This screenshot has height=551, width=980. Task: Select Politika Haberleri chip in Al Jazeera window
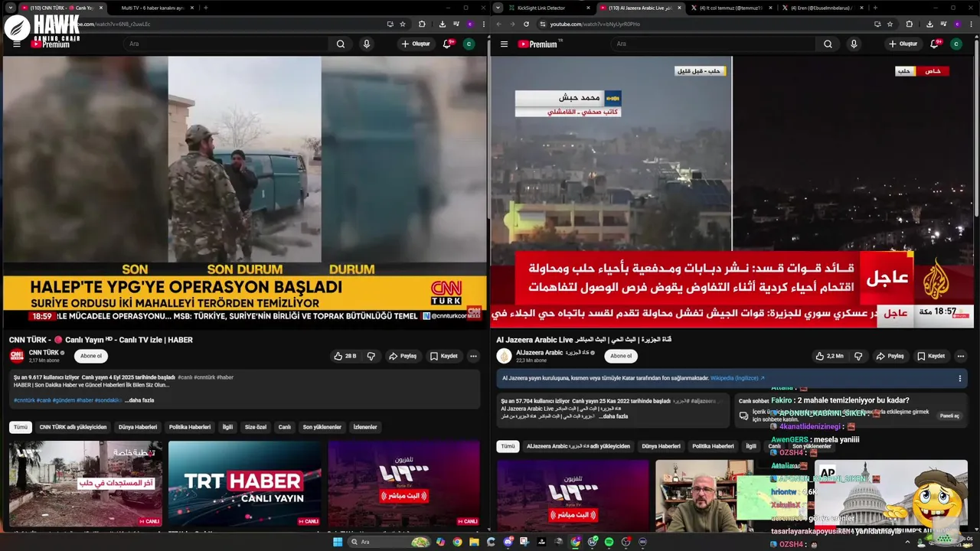713,446
